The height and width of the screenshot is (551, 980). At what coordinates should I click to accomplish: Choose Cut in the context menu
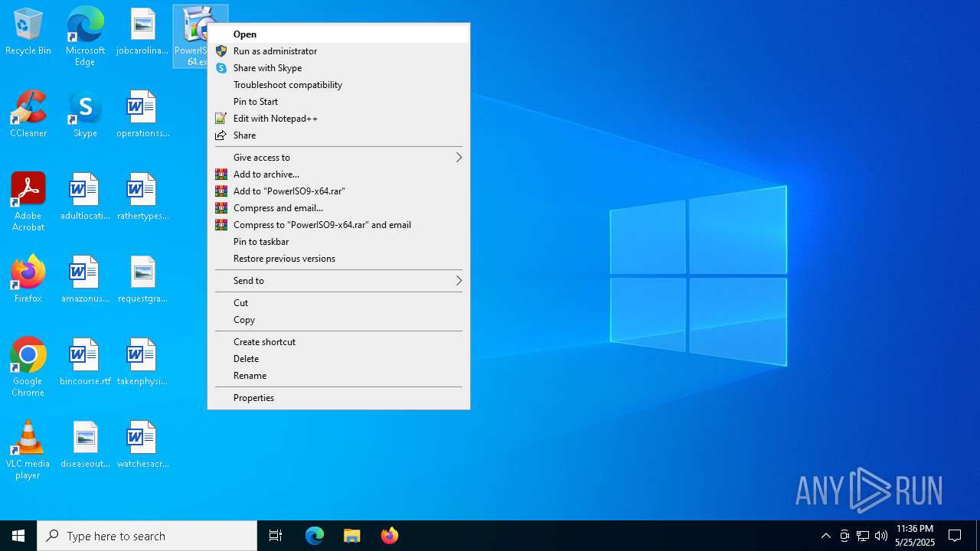pyautogui.click(x=339, y=302)
